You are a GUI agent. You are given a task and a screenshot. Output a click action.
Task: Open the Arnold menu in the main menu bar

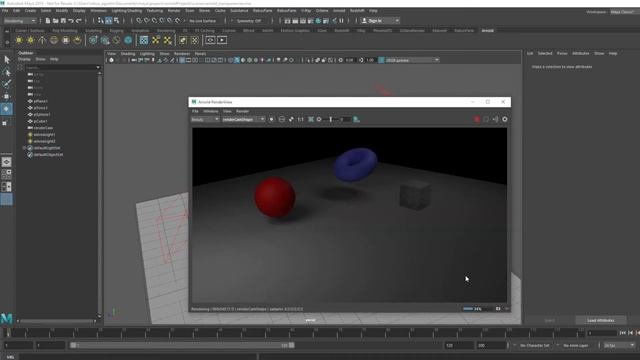[339, 11]
